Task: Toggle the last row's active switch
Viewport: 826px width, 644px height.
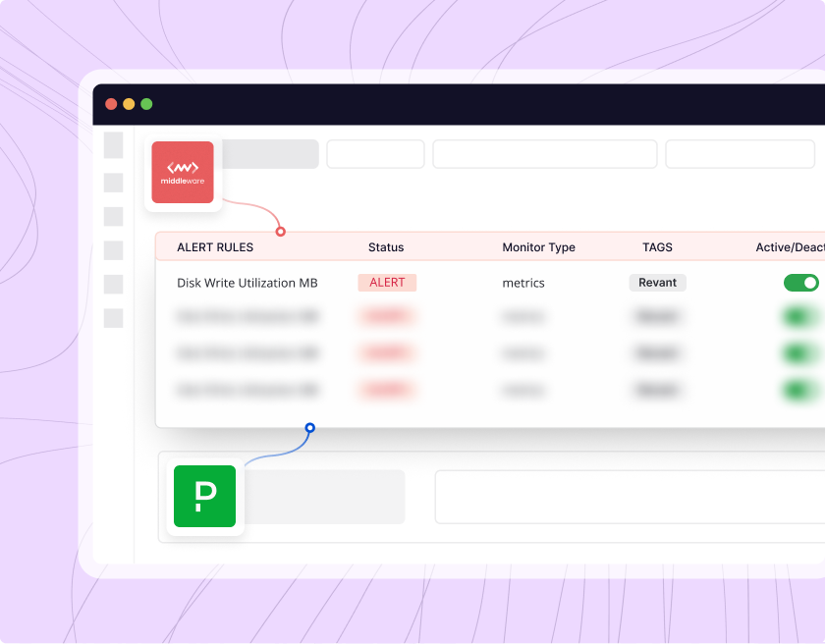Action: pyautogui.click(x=801, y=390)
